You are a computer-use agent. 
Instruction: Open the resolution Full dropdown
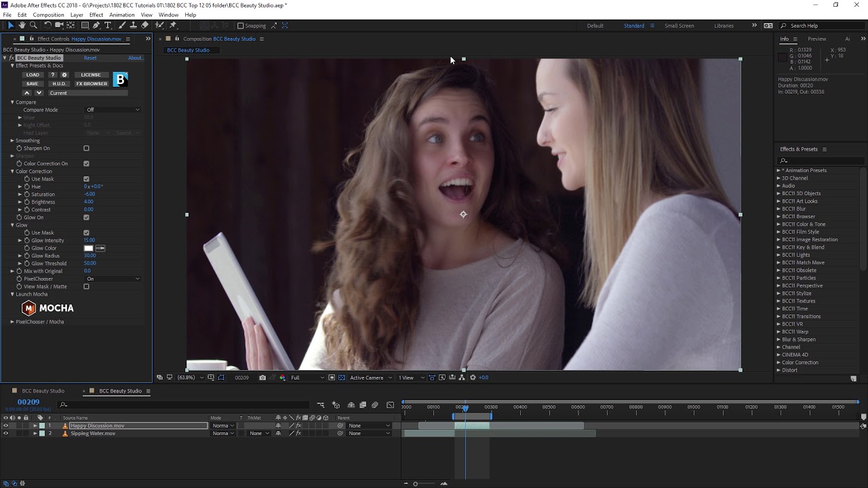click(x=307, y=378)
